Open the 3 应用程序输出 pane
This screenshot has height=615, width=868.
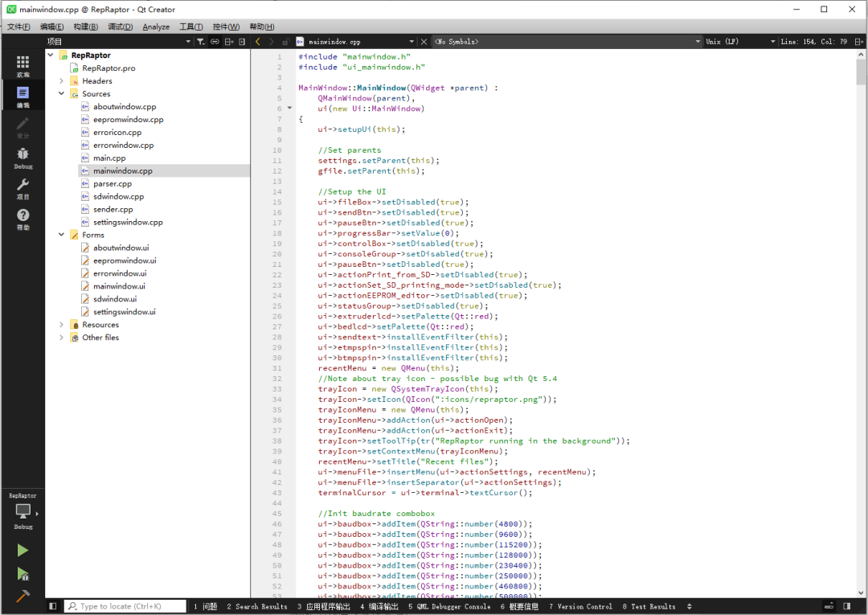pos(324,606)
